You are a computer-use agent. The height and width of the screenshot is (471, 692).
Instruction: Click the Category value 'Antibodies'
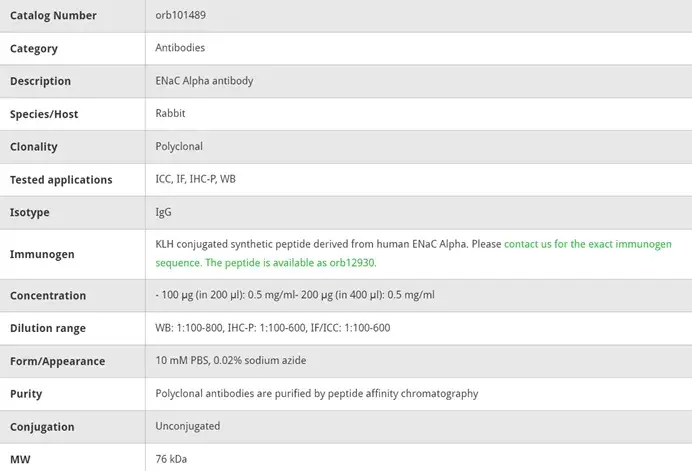(180, 48)
